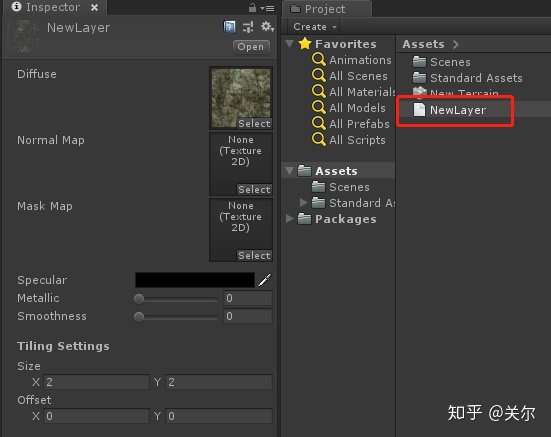
Task: Expand the Standard Assets tree folder
Action: [303, 203]
